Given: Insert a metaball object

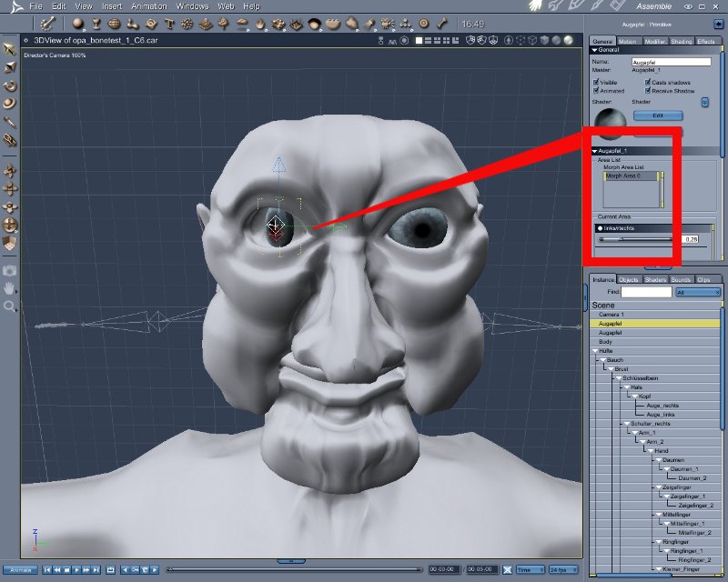Looking at the screenshot, I should 132,24.
